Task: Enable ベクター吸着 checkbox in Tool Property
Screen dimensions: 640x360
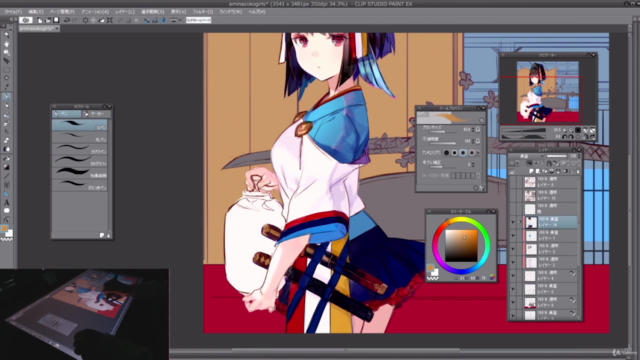Action: (424, 176)
